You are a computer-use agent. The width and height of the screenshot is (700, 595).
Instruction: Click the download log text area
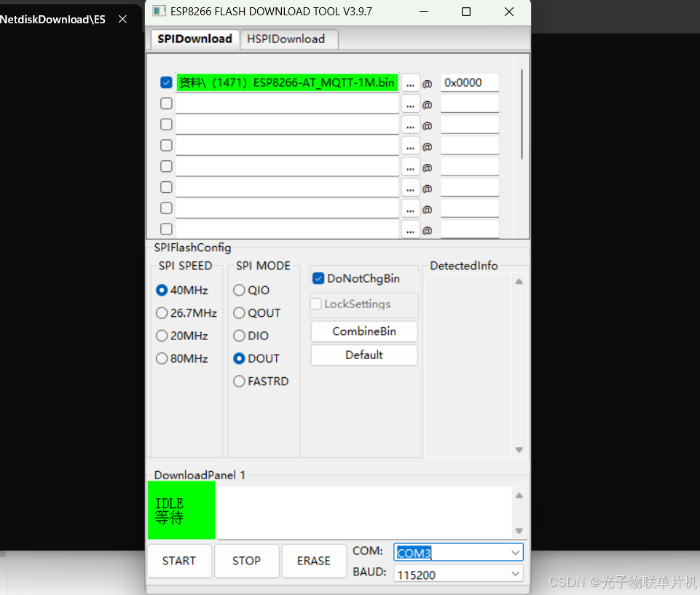[364, 513]
